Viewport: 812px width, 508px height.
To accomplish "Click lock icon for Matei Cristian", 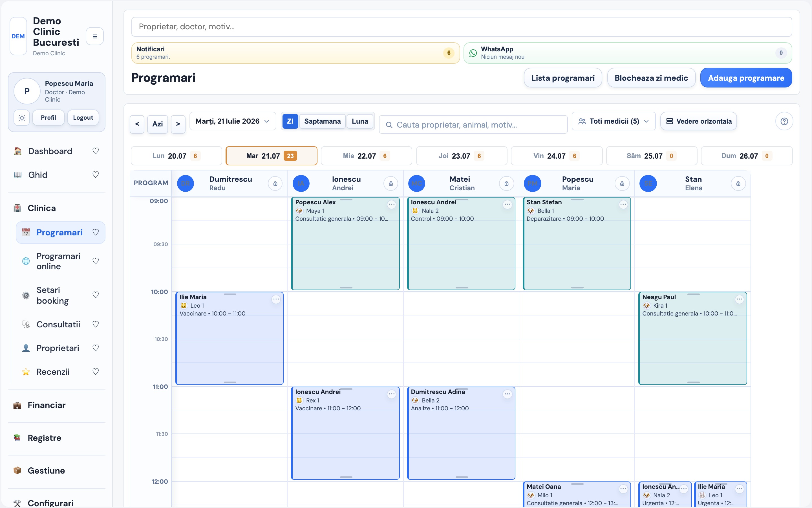I will click(506, 183).
